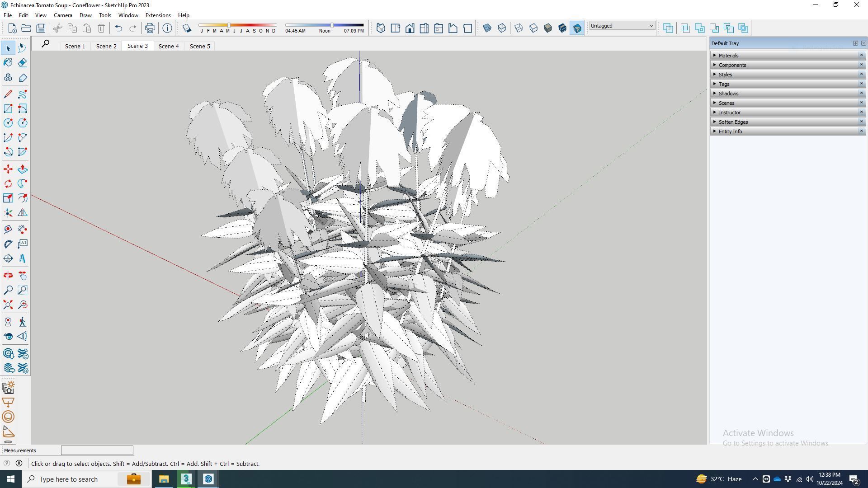Select the Eraser tool
Viewport: 868px width, 488px height.
coord(23,62)
